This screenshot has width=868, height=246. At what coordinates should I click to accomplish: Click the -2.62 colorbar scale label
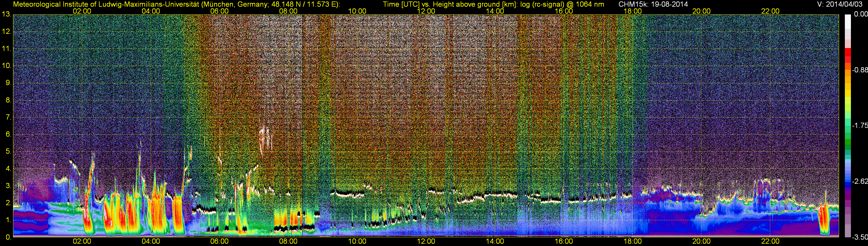[861, 182]
